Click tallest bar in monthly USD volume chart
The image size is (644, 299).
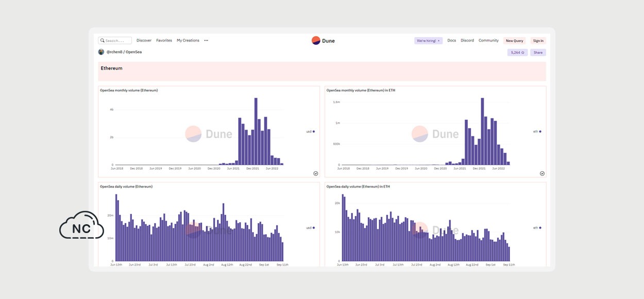[x=256, y=131]
